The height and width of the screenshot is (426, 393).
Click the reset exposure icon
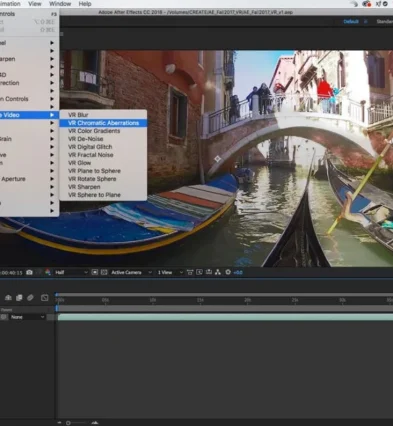point(228,272)
